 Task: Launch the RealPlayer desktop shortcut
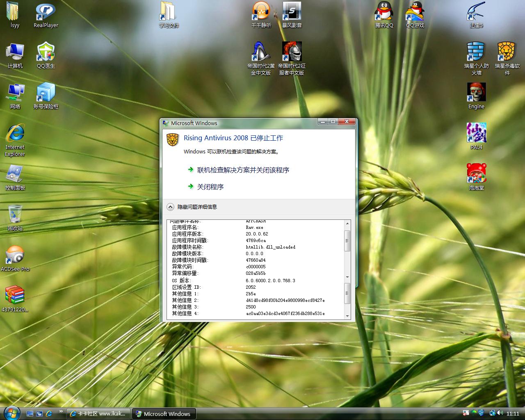point(46,15)
